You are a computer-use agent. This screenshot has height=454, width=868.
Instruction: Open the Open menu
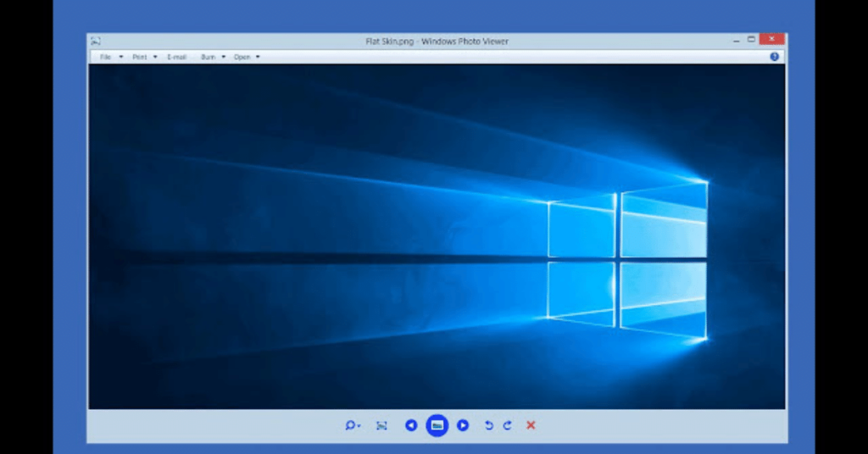pyautogui.click(x=242, y=57)
